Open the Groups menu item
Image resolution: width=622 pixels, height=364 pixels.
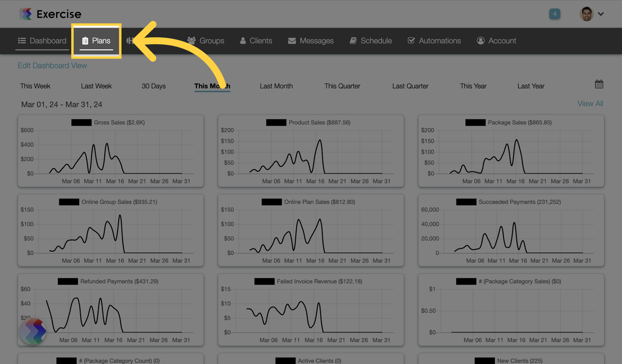click(x=206, y=41)
